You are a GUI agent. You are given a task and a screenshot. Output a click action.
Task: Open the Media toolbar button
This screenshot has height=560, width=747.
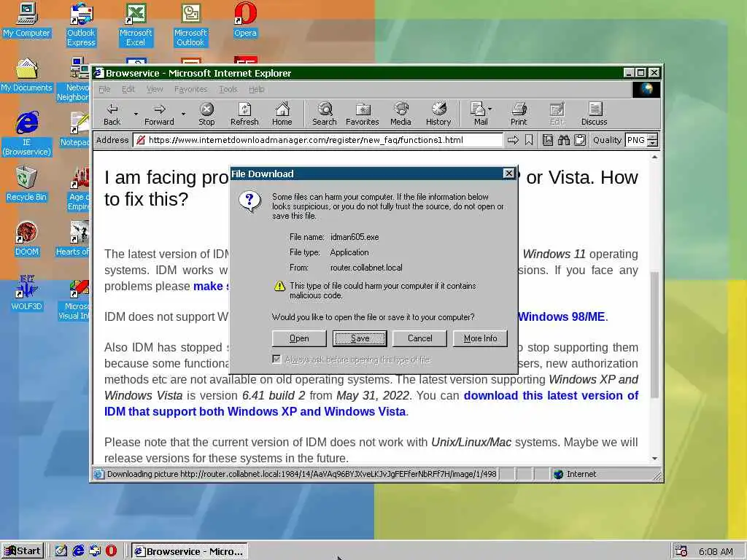pyautogui.click(x=400, y=114)
